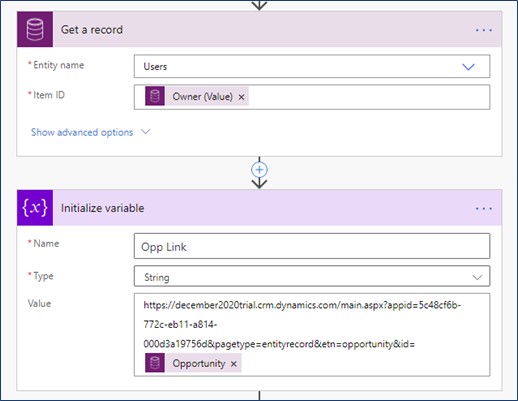Click the Entity name label
The height and width of the screenshot is (401, 518).
58,65
